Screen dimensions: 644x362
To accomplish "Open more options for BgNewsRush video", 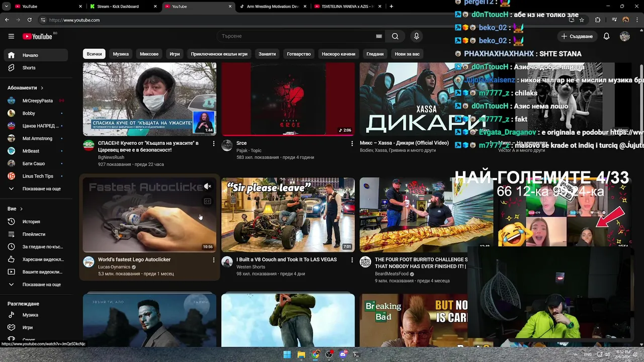I will click(x=213, y=144).
